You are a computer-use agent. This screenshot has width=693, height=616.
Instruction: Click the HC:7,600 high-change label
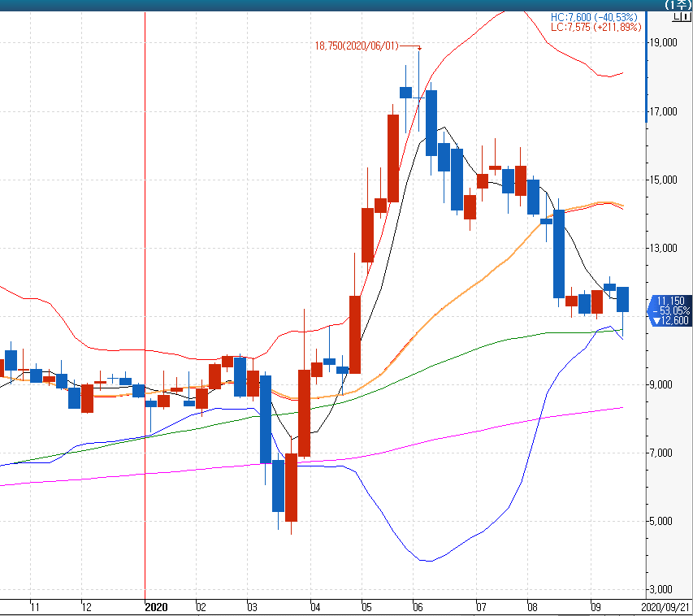pyautogui.click(x=593, y=17)
